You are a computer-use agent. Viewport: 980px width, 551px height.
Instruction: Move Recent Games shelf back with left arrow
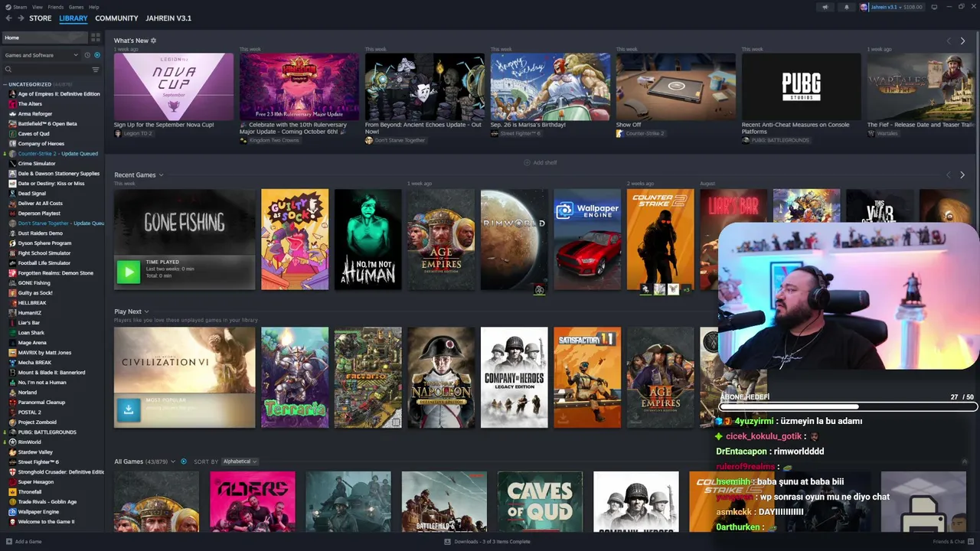(x=949, y=175)
